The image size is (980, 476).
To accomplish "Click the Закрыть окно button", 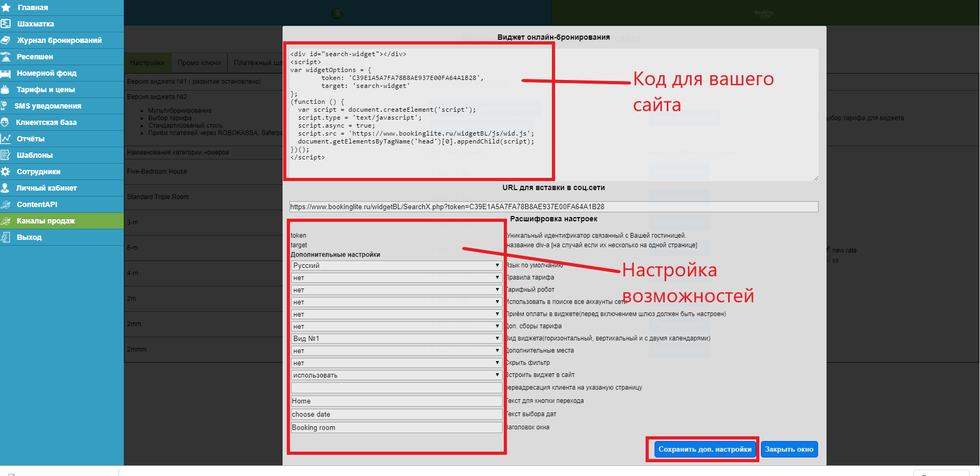I will [x=789, y=450].
